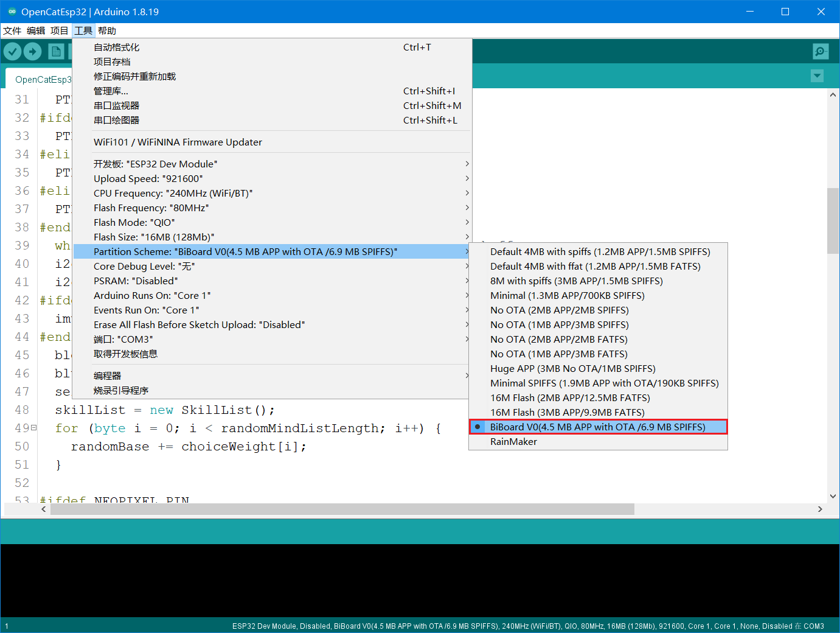
Task: Open the 文件 menu
Action: point(12,31)
